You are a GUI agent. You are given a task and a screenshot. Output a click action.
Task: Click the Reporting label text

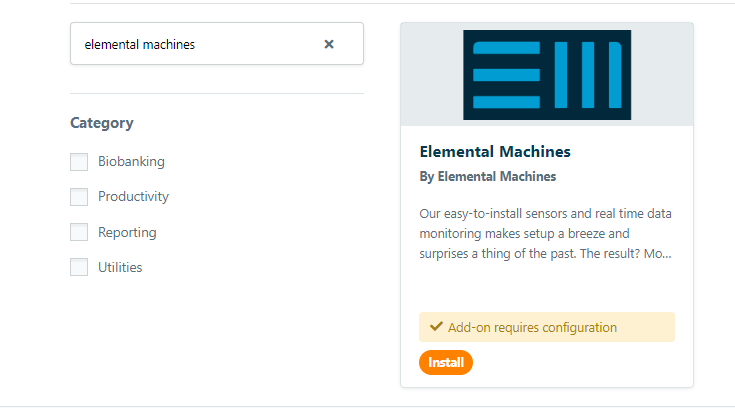(127, 233)
